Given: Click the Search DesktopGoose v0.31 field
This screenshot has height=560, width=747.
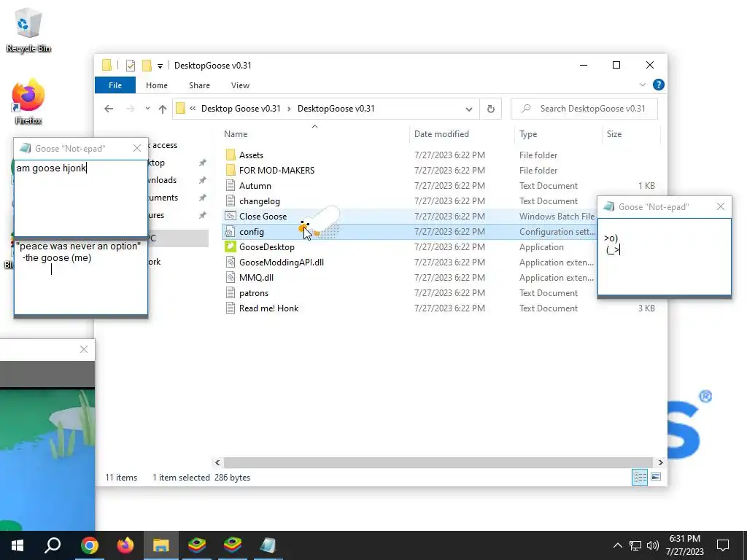Looking at the screenshot, I should point(584,109).
